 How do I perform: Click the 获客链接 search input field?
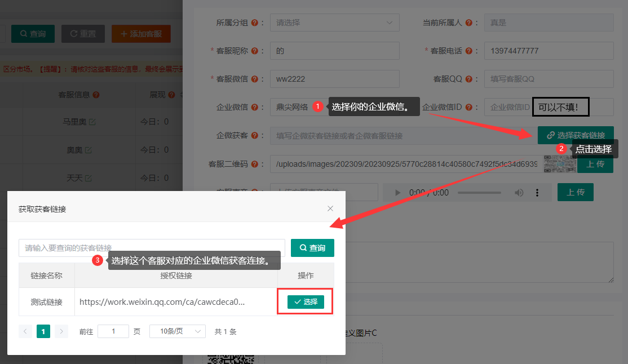[152, 248]
